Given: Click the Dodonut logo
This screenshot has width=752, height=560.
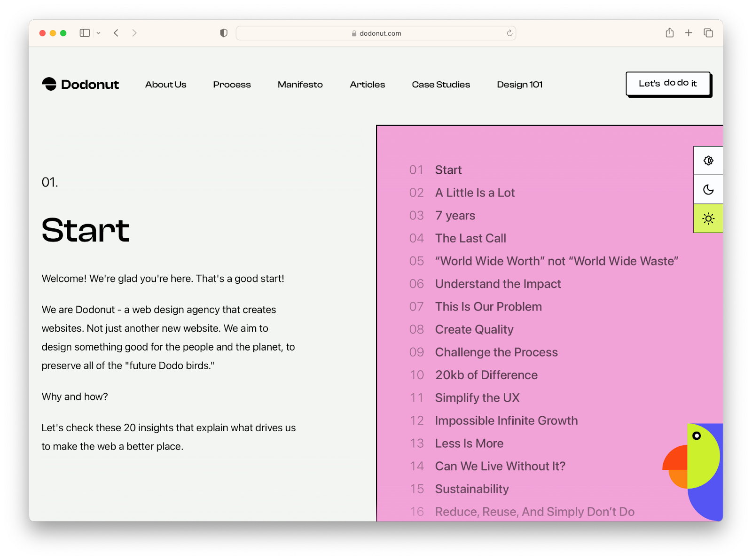Looking at the screenshot, I should pos(80,85).
